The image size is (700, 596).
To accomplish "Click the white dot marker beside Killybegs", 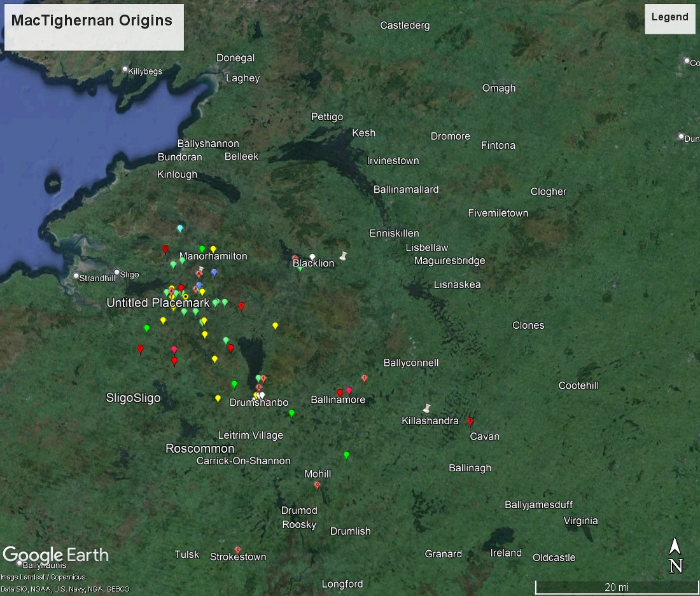I will tap(125, 70).
